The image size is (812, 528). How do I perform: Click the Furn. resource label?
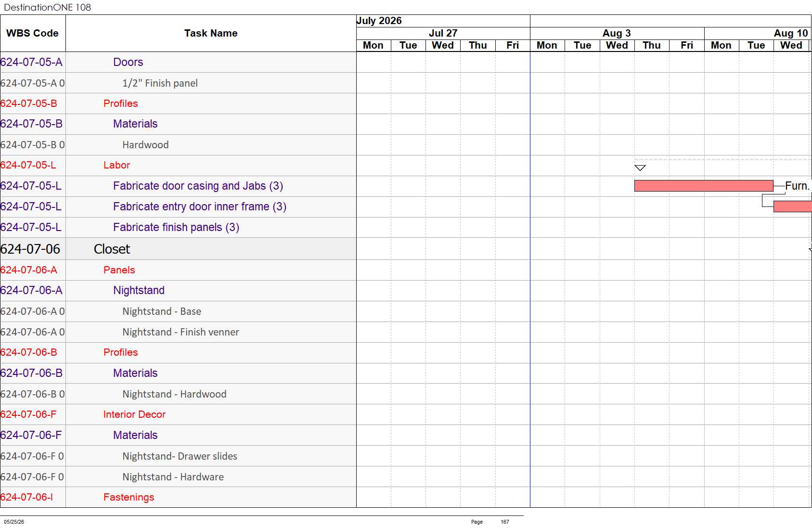pyautogui.click(x=798, y=186)
